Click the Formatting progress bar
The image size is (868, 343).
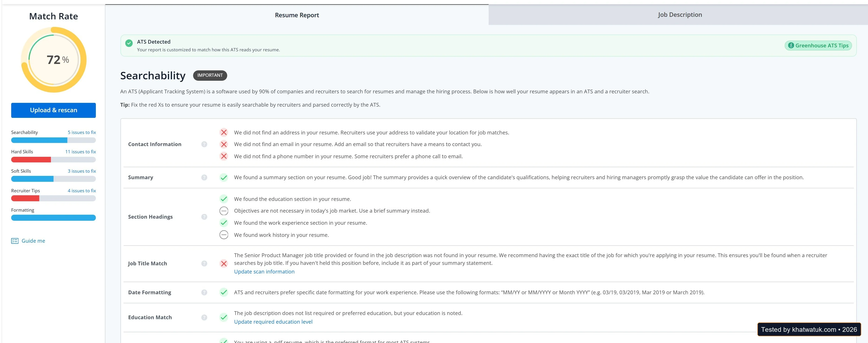tap(54, 218)
